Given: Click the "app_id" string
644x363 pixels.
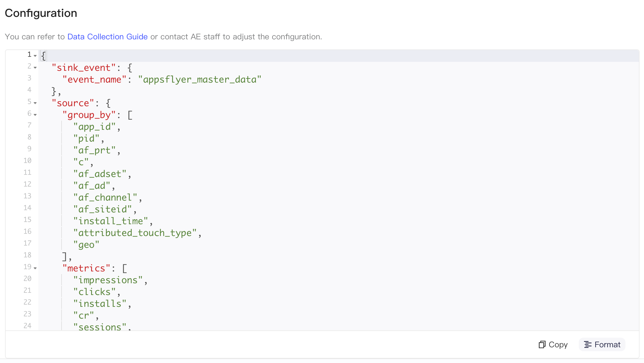Looking at the screenshot, I should 94,127.
